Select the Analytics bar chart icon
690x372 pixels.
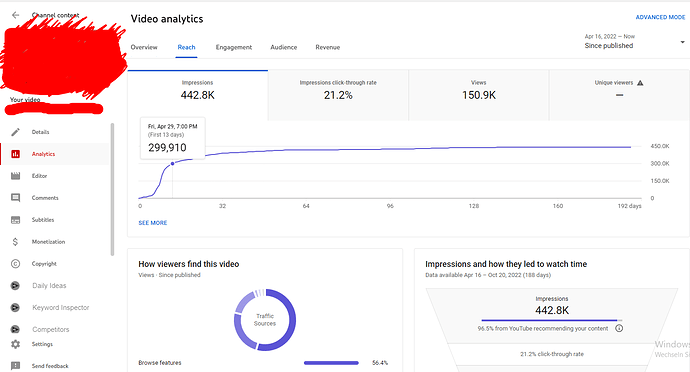click(x=15, y=154)
